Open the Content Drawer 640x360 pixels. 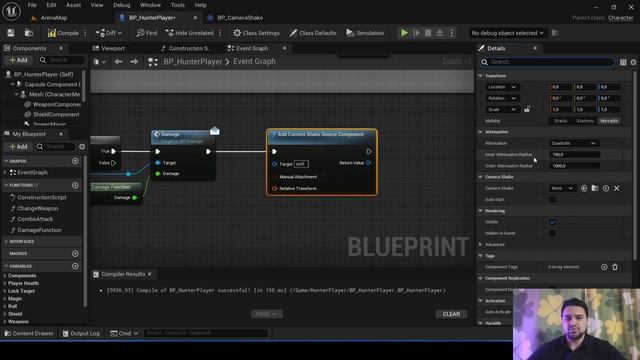(x=29, y=333)
